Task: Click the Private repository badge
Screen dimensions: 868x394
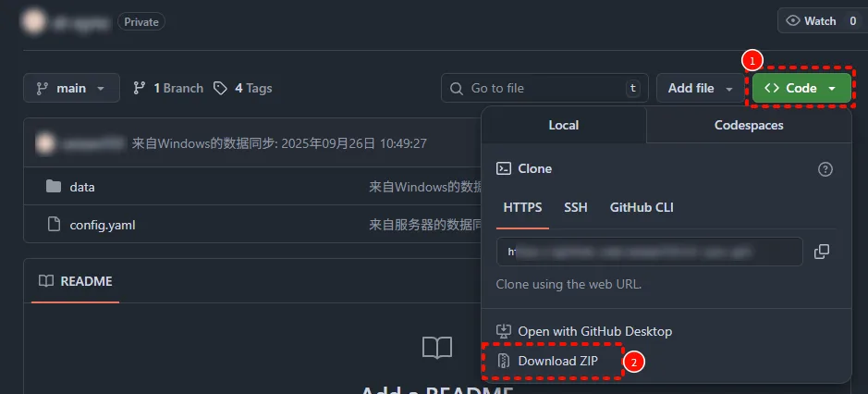Action: [141, 22]
